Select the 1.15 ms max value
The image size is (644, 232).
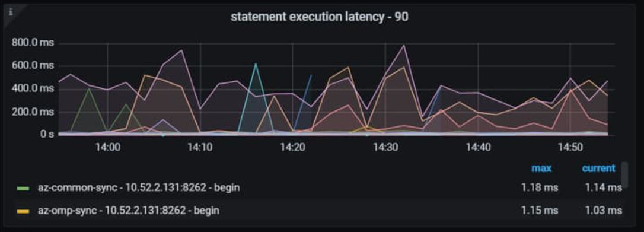point(540,211)
